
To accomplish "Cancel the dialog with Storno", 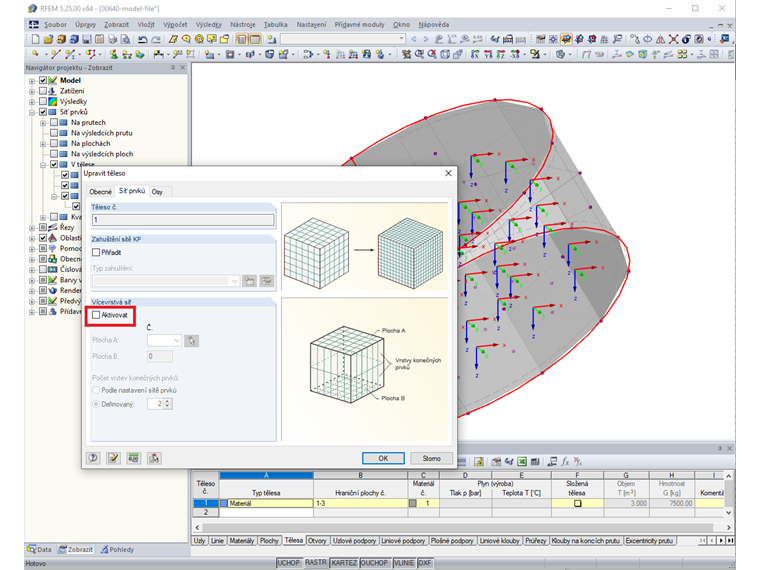I will pos(431,458).
